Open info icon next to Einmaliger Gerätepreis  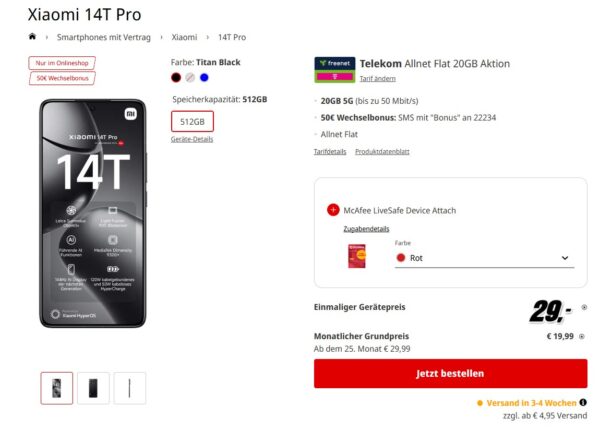click(584, 307)
